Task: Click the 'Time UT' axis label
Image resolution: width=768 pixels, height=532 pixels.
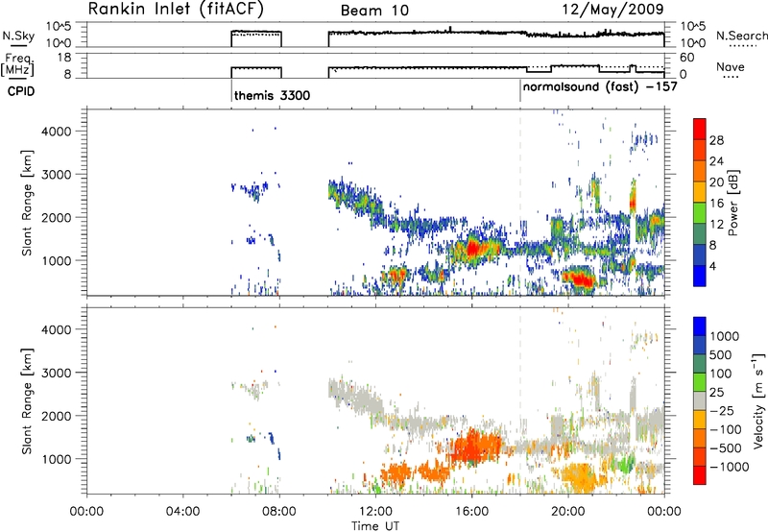Action: (375, 526)
